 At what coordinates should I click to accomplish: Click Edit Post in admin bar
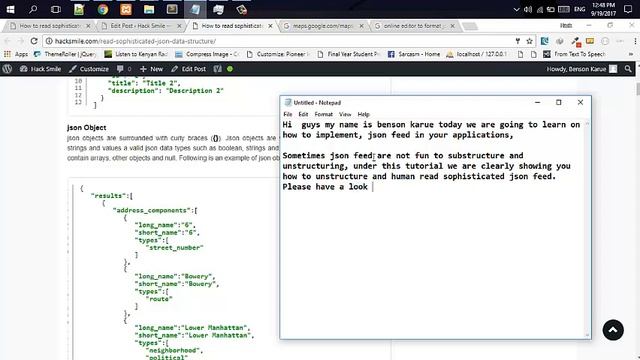click(189, 69)
